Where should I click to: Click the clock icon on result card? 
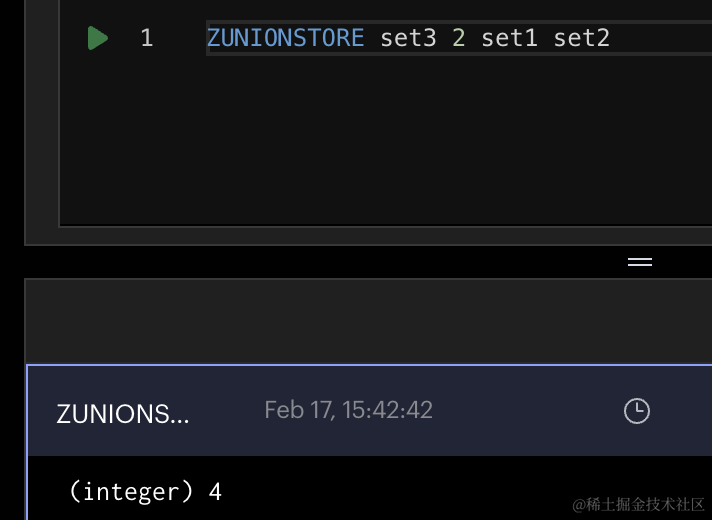click(637, 411)
